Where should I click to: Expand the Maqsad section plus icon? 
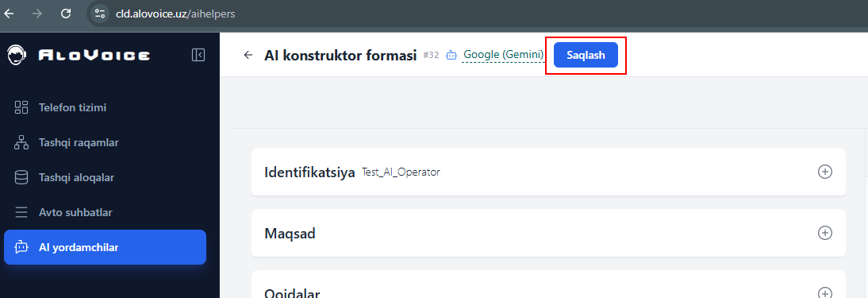pos(825,233)
